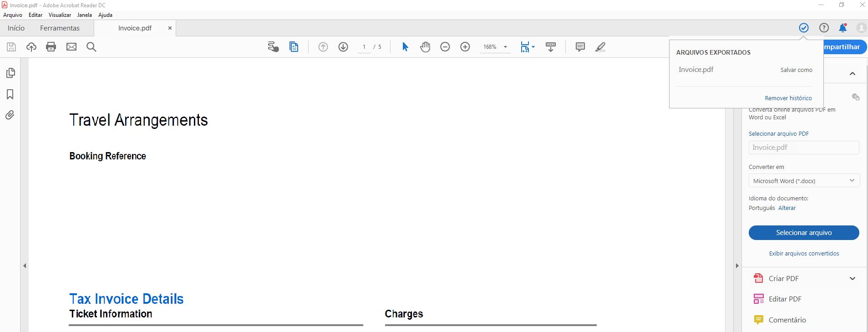The image size is (868, 332).
Task: Go to next page arrow
Action: tap(343, 47)
